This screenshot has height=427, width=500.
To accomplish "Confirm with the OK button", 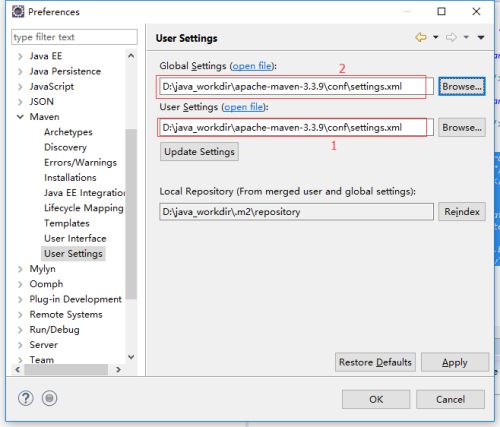I will pyautogui.click(x=376, y=400).
